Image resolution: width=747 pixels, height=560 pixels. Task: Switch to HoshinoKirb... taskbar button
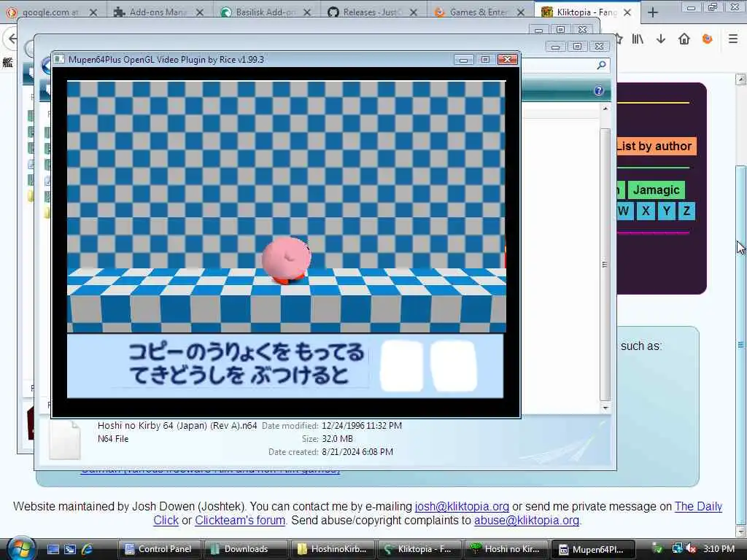pos(333,549)
